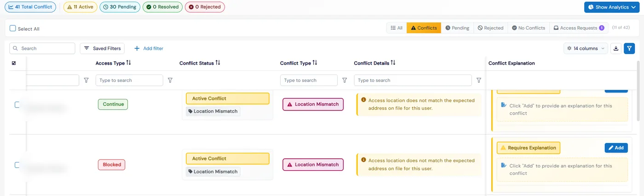Click the 41 Total Conflict badge

tap(30, 7)
